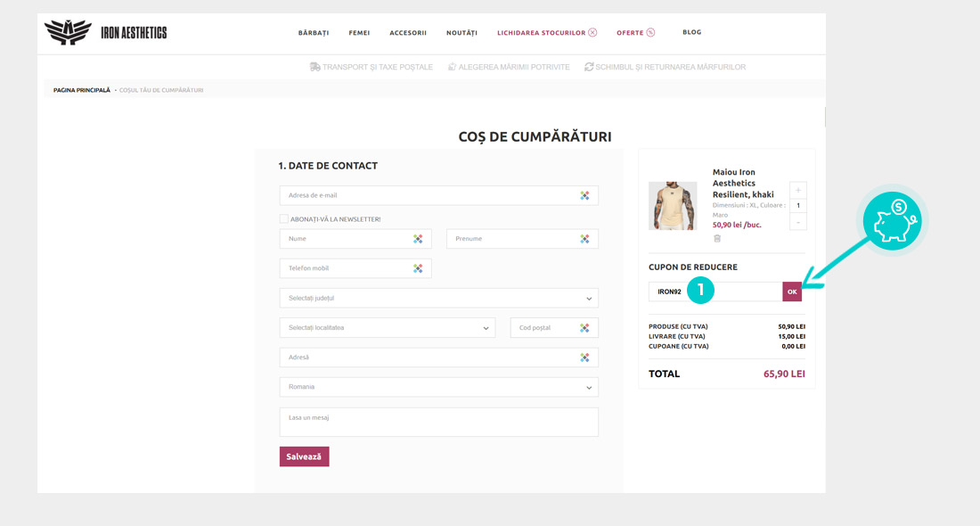Click autofill icon in the e-mail field

(x=584, y=195)
